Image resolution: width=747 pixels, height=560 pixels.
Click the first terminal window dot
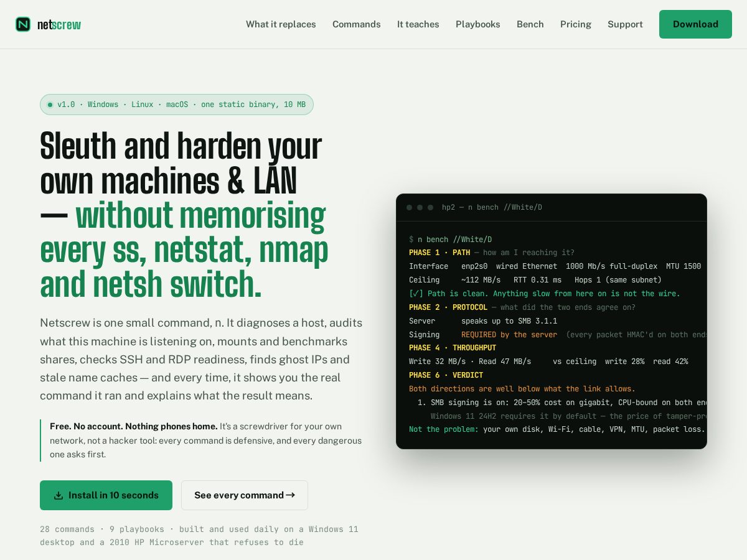[x=409, y=207]
